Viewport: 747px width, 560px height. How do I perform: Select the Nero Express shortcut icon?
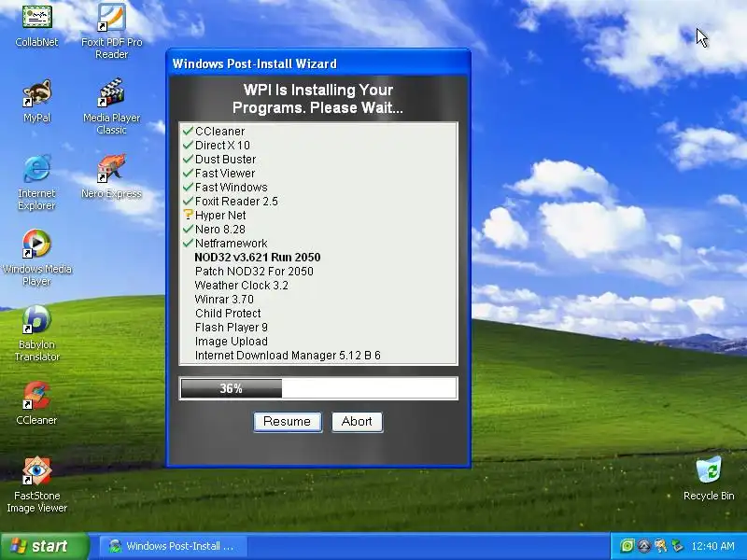(x=111, y=169)
